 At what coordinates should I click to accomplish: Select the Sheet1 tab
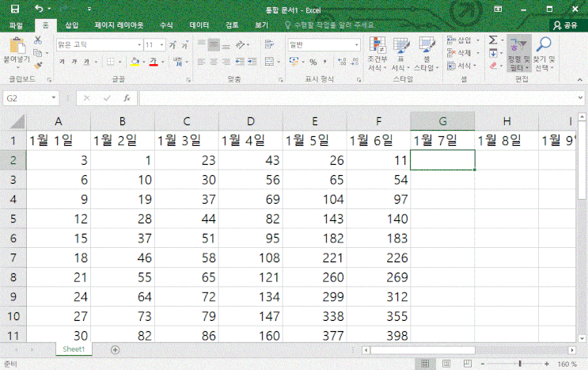74,349
